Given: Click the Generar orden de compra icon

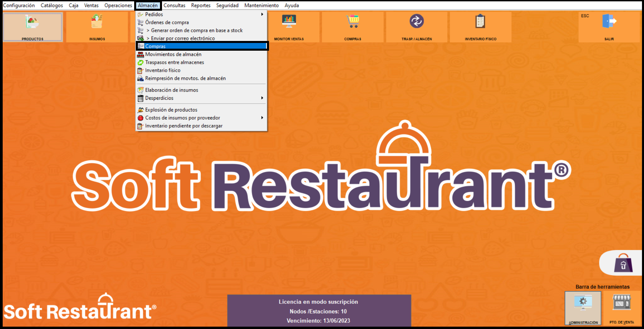Looking at the screenshot, I should [141, 31].
